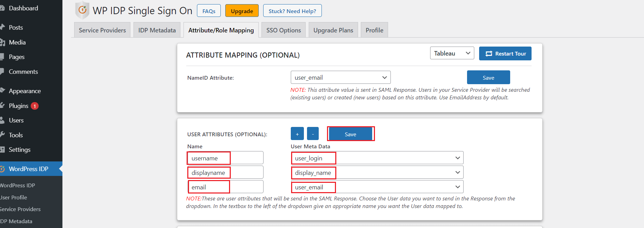Click the Dashboard sidebar icon
The width and height of the screenshot is (644, 228).
point(2,8)
